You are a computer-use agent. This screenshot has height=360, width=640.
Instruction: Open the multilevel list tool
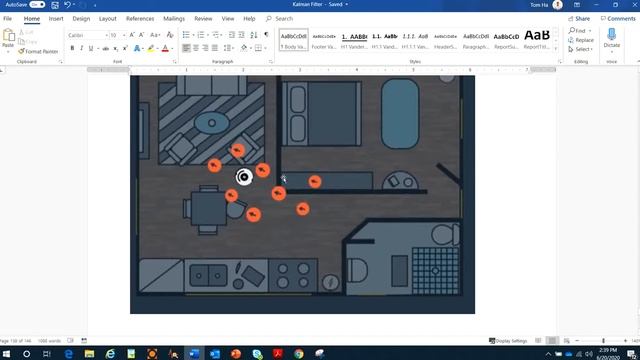tap(216, 35)
